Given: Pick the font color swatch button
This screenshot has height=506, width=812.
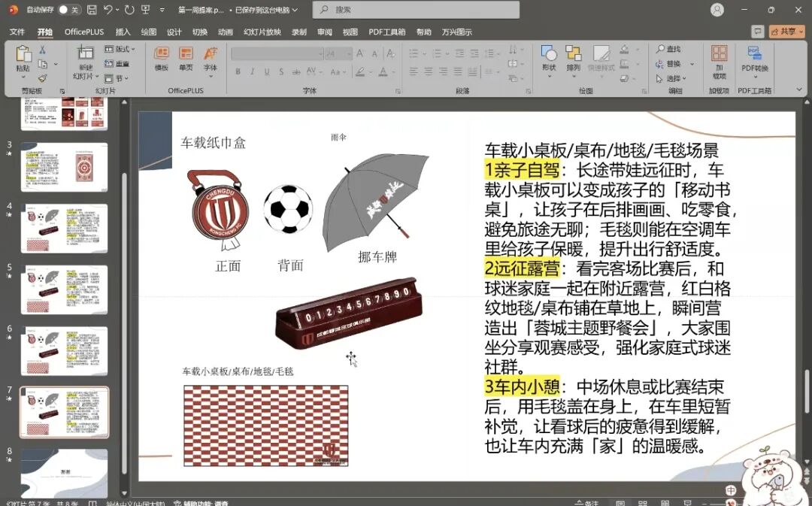Looking at the screenshot, I should point(384,72).
